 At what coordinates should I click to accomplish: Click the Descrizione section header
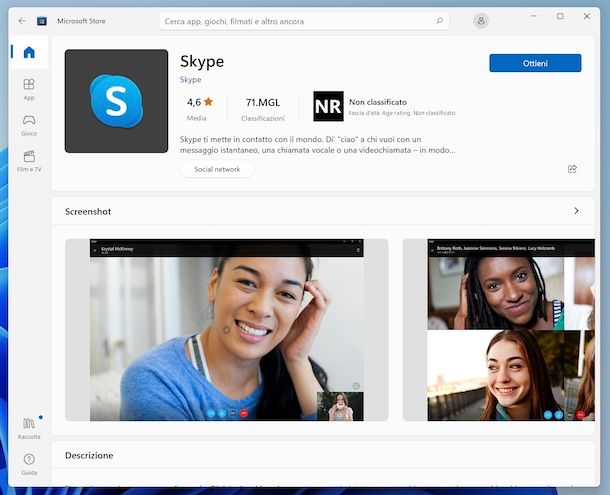click(x=89, y=455)
